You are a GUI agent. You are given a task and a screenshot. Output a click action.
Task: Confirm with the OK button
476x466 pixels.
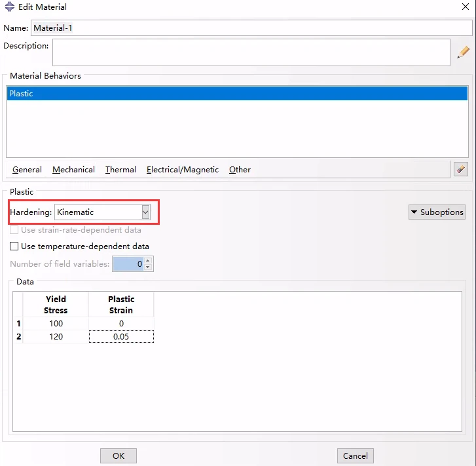coord(119,456)
